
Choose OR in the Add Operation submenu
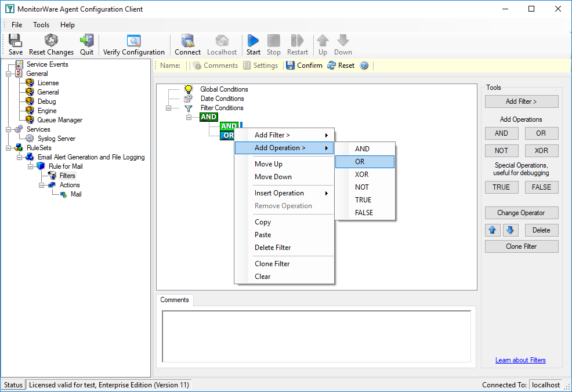click(365, 162)
